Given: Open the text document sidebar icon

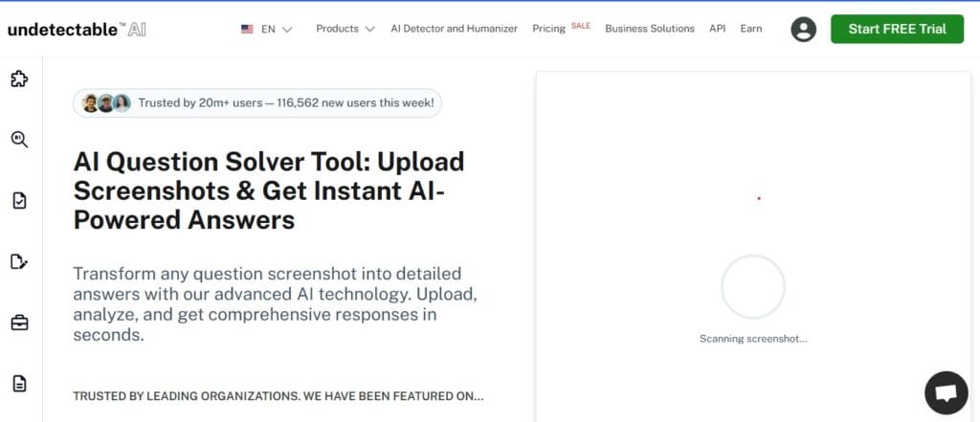Looking at the screenshot, I should pyautogui.click(x=19, y=384).
